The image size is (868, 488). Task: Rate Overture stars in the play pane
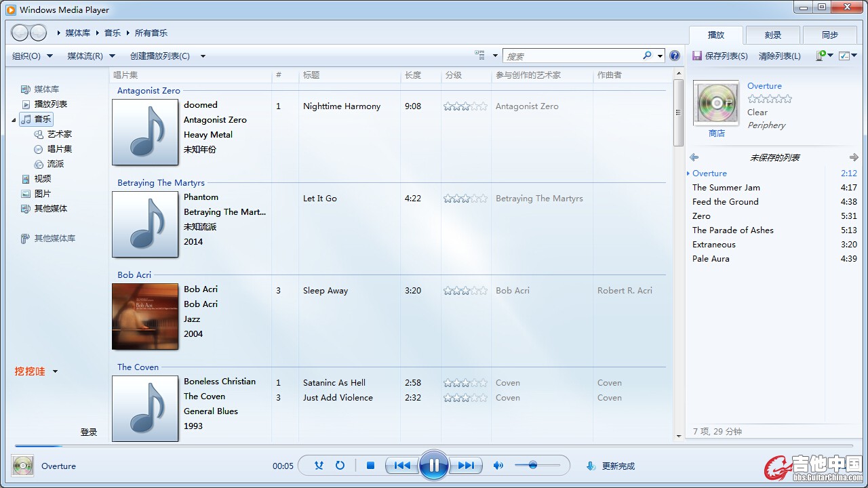coord(770,99)
